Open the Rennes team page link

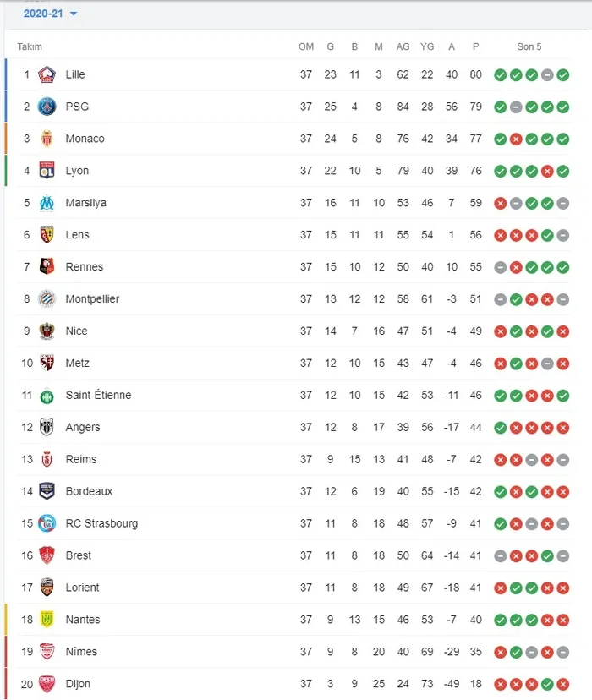83,266
